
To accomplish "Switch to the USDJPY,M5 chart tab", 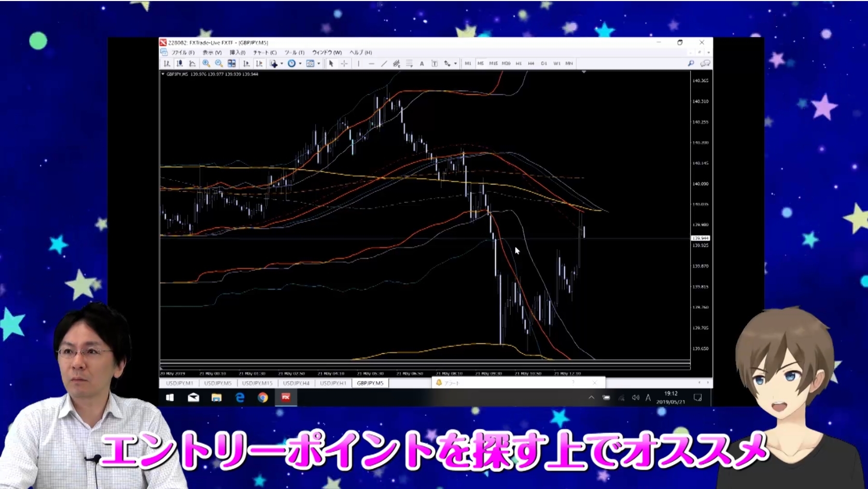I will click(x=218, y=383).
